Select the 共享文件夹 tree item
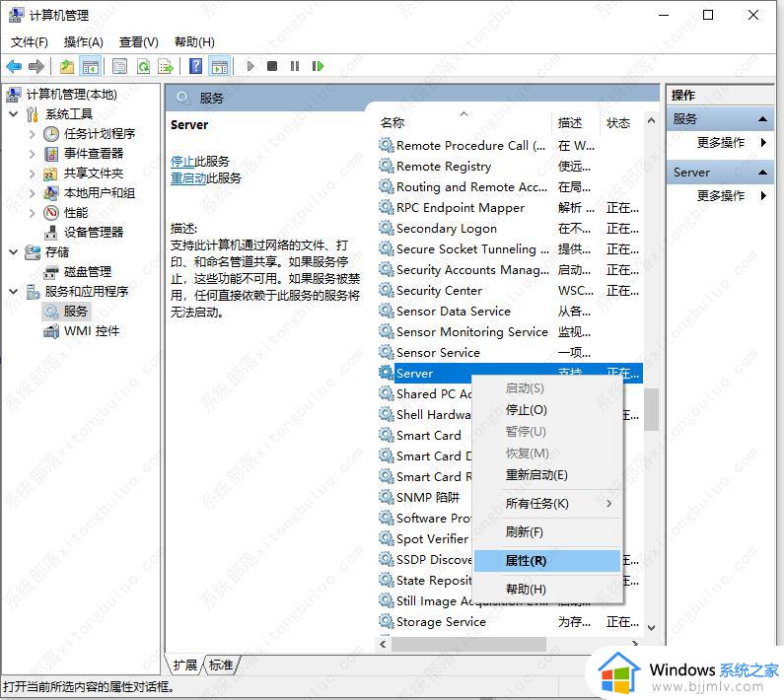The image size is (784, 700). tap(94, 173)
